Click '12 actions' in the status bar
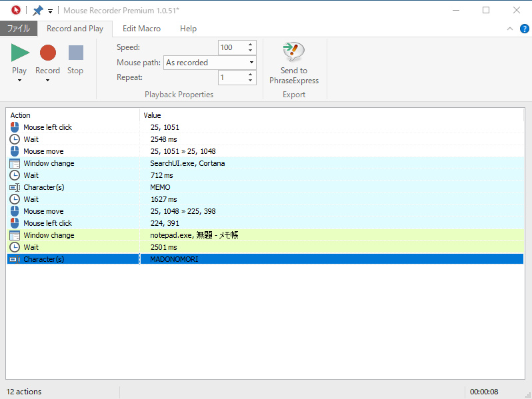The width and height of the screenshot is (532, 399). [24, 392]
